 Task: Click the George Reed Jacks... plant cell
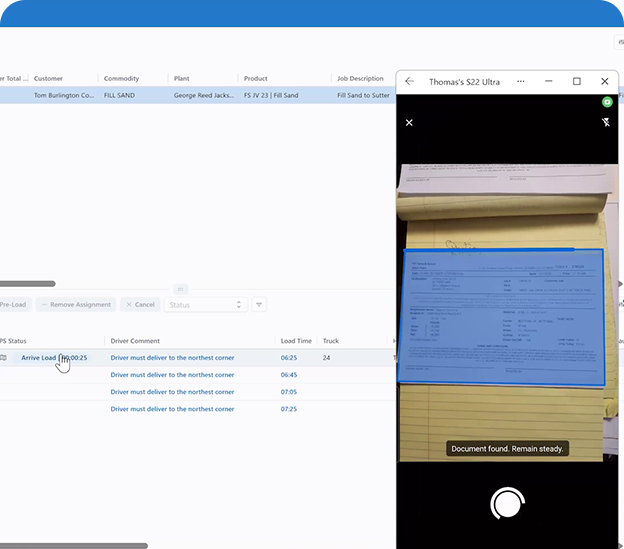[204, 95]
